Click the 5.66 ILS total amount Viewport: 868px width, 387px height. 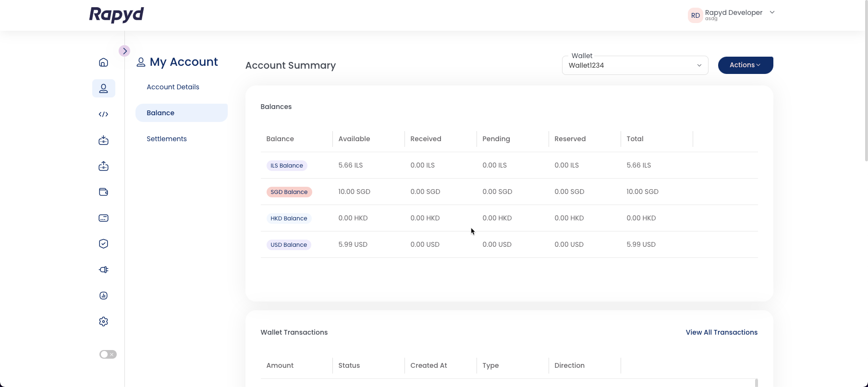click(639, 165)
